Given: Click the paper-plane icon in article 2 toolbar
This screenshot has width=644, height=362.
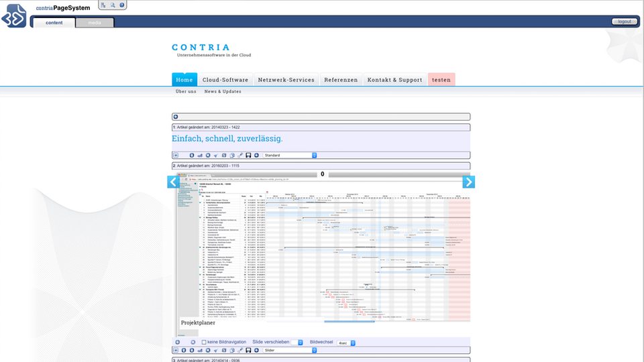Looking at the screenshot, I should pos(215,351).
